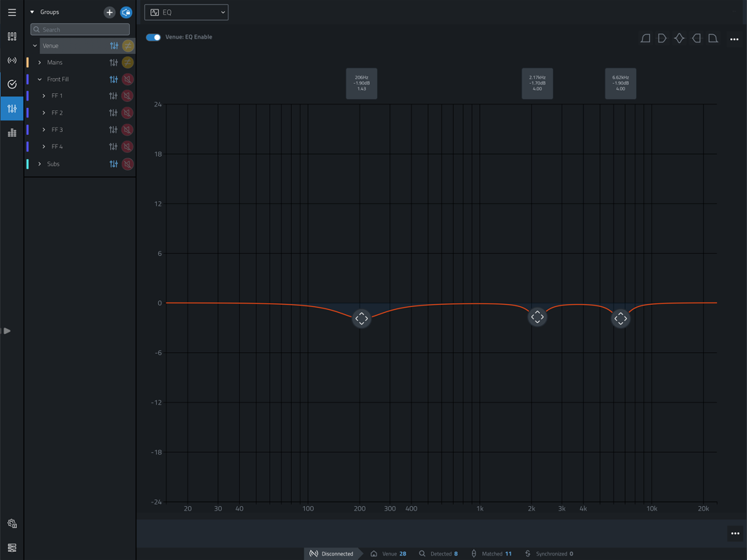The image size is (747, 560).
Task: Open the hamburger menu in the top-left corner
Action: click(12, 12)
